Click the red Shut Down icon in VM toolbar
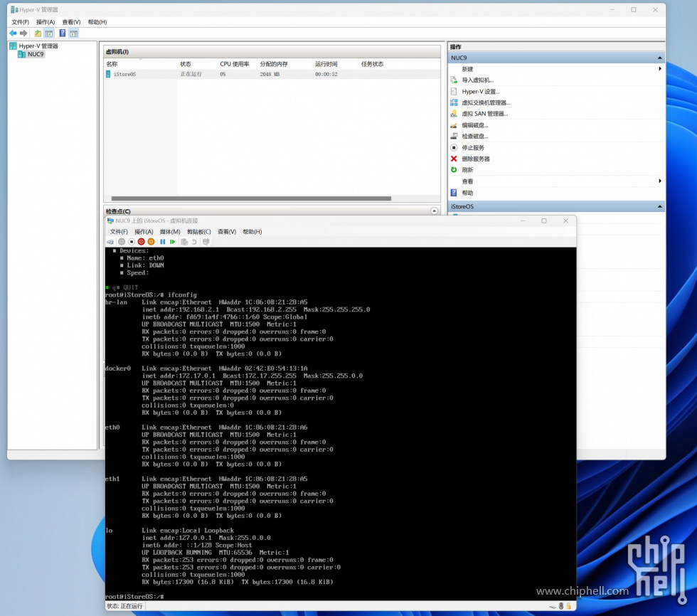The image size is (697, 616). point(141,242)
